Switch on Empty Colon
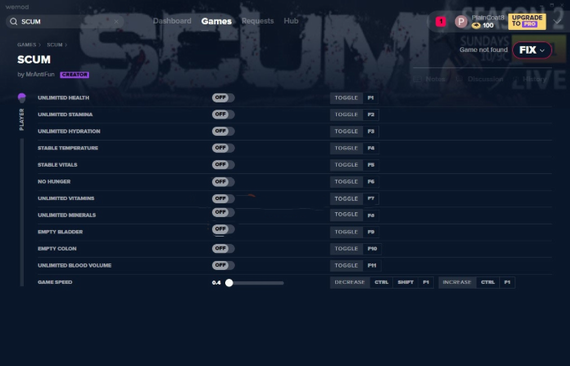Viewport: 570px width, 366px height. pos(223,249)
